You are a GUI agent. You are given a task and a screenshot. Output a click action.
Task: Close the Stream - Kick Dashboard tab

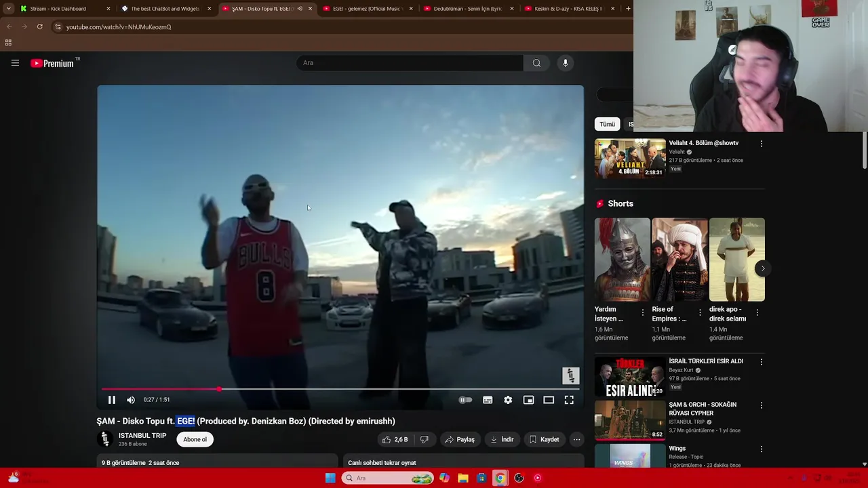(108, 9)
